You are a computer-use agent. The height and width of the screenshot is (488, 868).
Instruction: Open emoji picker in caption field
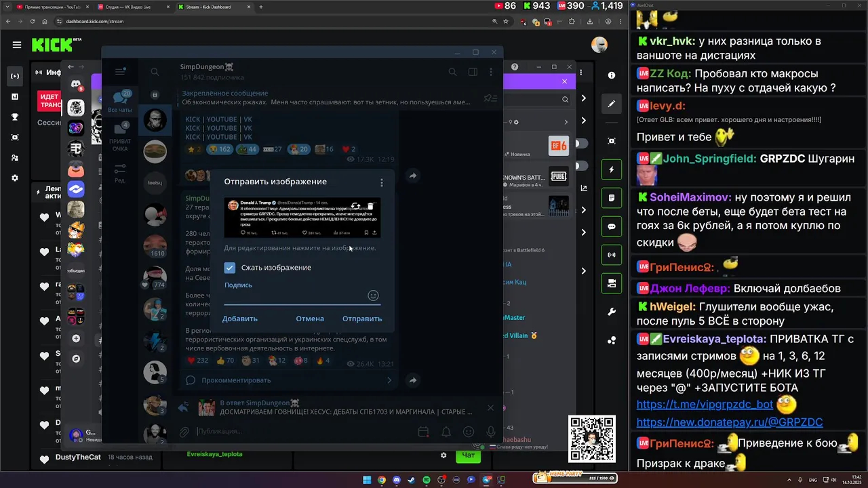(373, 296)
